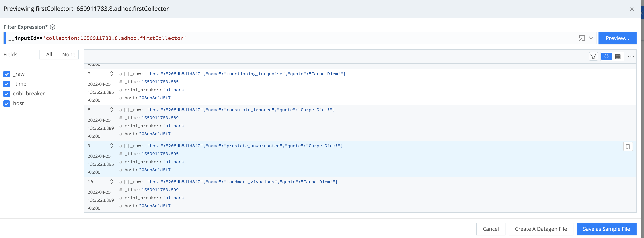Click the Filter Expression help icon
Image resolution: width=644 pixels, height=238 pixels.
(53, 27)
